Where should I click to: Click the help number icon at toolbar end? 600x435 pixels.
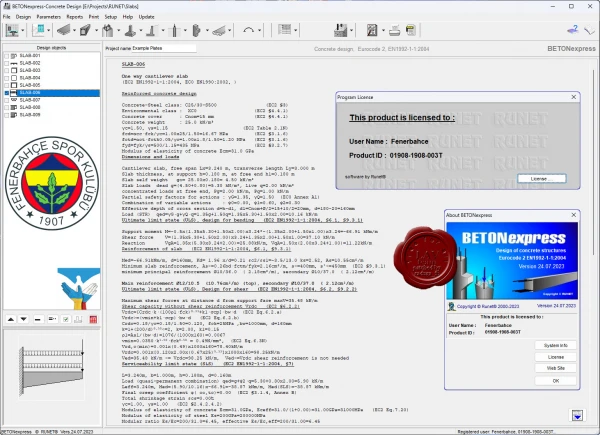click(573, 29)
